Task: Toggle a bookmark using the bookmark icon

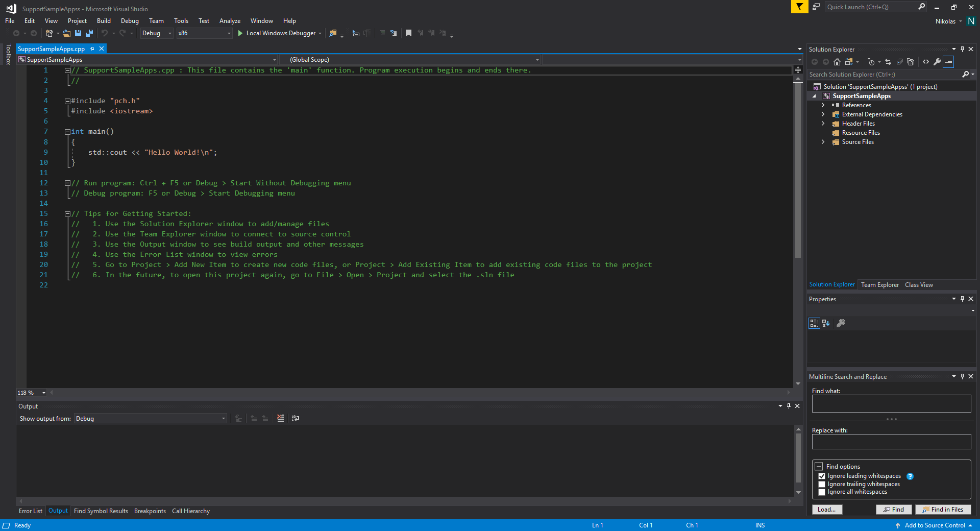Action: pyautogui.click(x=408, y=33)
